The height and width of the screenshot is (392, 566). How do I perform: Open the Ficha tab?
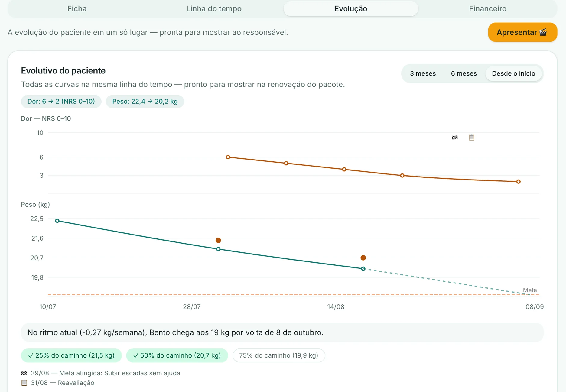click(77, 8)
